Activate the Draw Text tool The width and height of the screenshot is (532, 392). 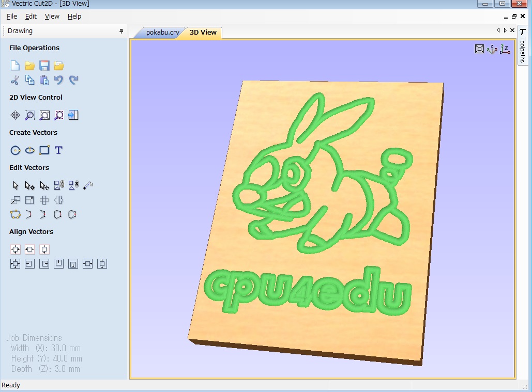(x=59, y=150)
